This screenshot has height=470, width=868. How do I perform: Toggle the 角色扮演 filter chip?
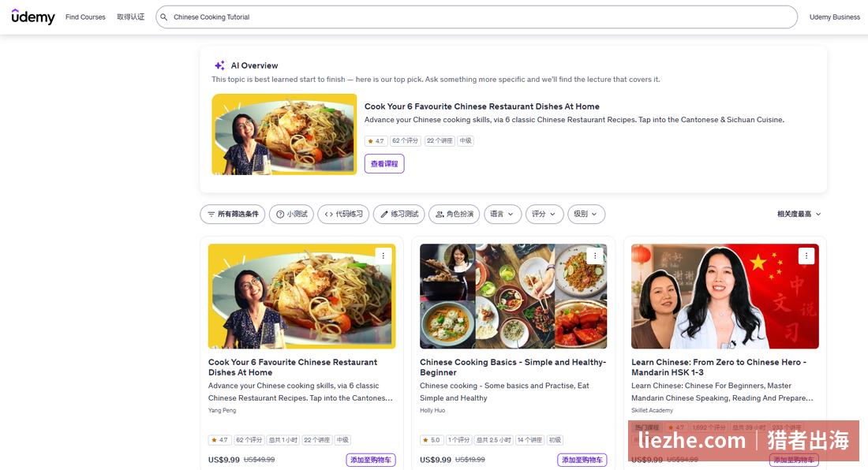455,214
